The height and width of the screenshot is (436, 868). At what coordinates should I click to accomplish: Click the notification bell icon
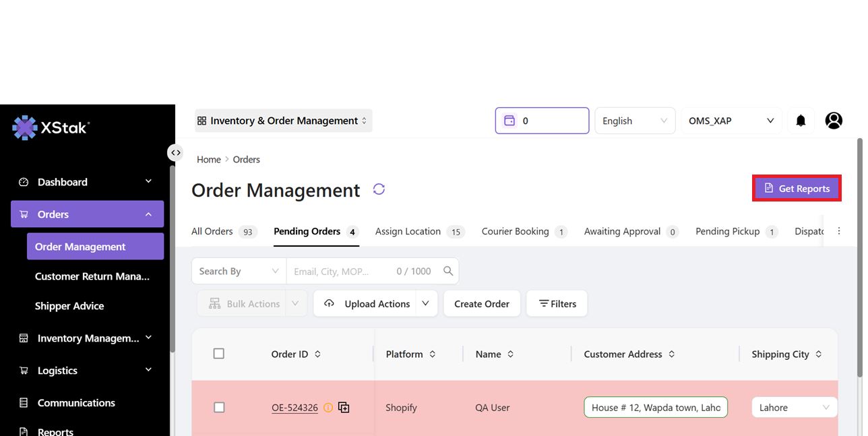click(x=801, y=121)
